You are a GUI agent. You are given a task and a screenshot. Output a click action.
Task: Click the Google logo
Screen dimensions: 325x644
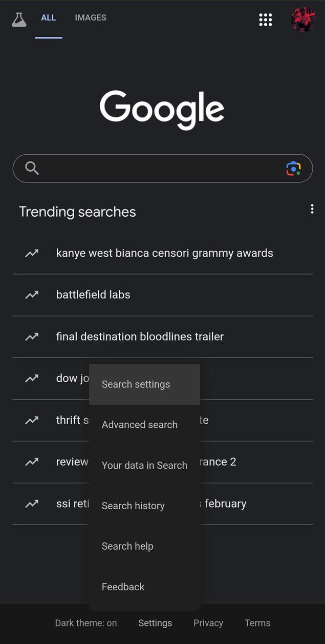(162, 109)
